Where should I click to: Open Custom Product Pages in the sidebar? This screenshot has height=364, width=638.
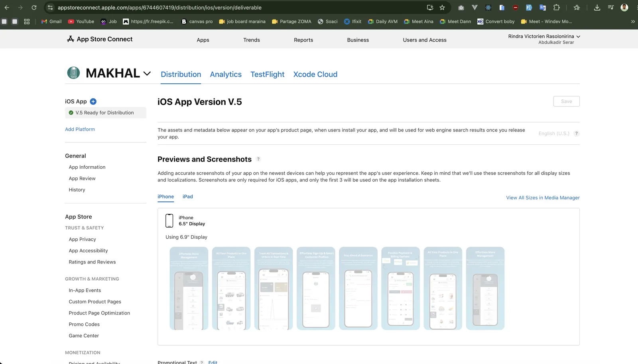pyautogui.click(x=95, y=302)
